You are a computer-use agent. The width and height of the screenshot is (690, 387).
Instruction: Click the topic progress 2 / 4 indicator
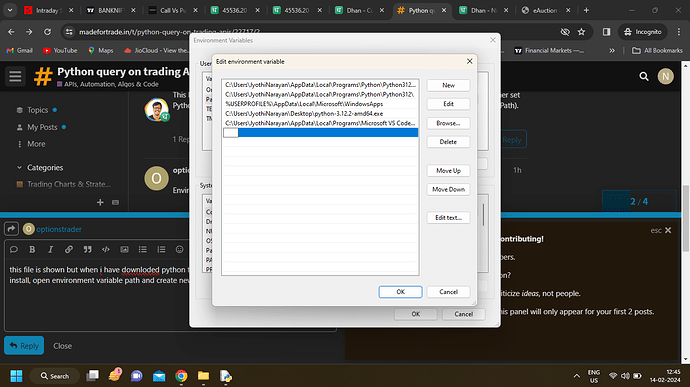coord(639,202)
